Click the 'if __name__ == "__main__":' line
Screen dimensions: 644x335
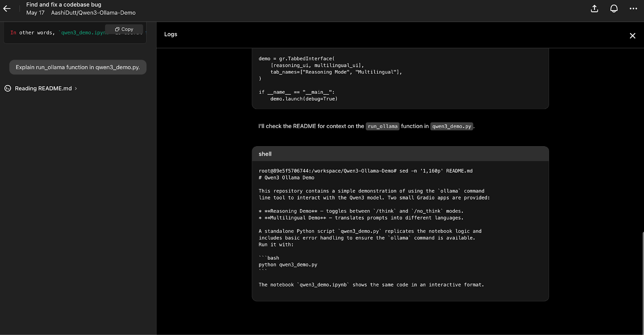coord(297,92)
